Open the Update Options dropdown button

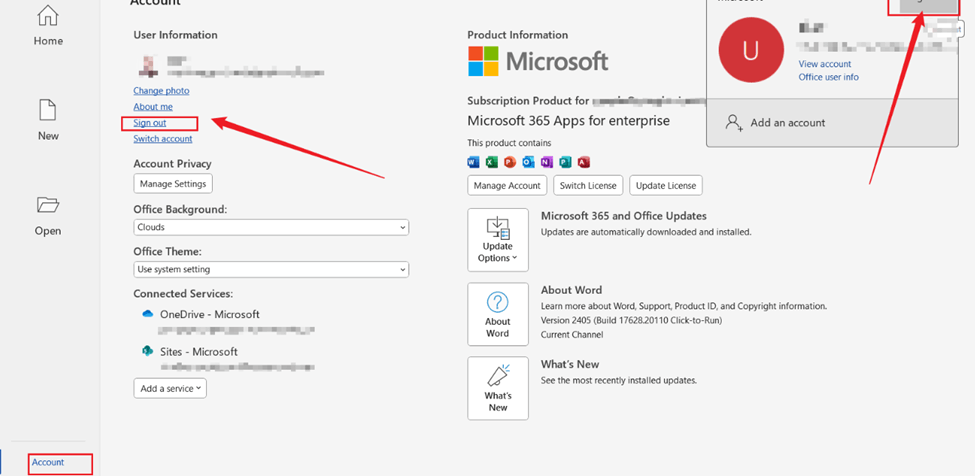[498, 240]
